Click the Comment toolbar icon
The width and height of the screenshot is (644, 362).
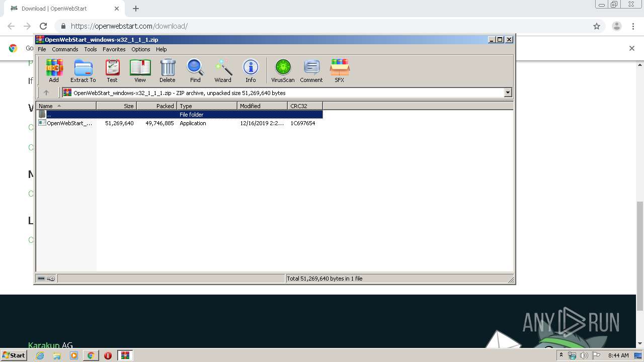(311, 70)
